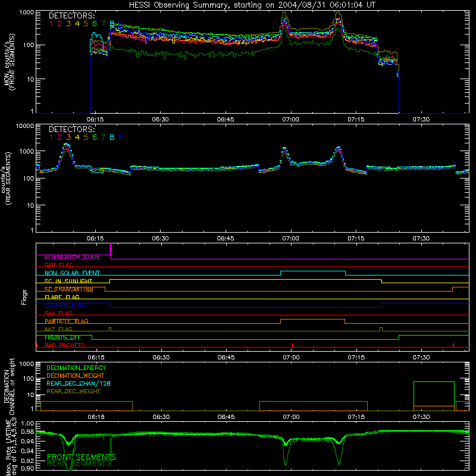
Task: Click DETECTORS: label in rear segments plot
Action: (71, 129)
